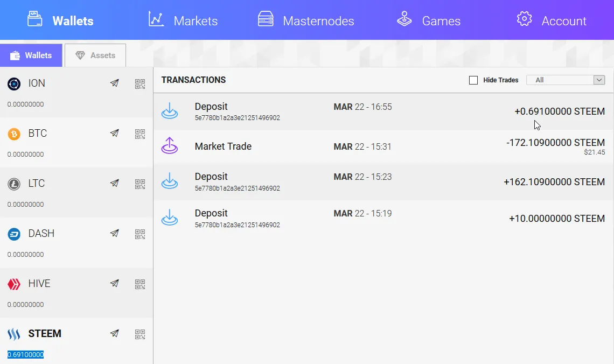Click the HIVE balance 0.00000000
Image resolution: width=614 pixels, height=364 pixels.
[25, 305]
